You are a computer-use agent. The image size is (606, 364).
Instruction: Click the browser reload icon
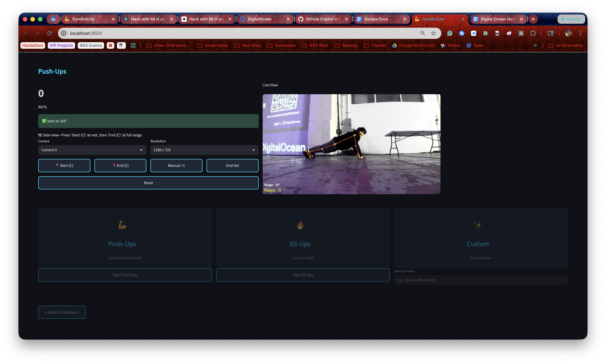(x=49, y=33)
